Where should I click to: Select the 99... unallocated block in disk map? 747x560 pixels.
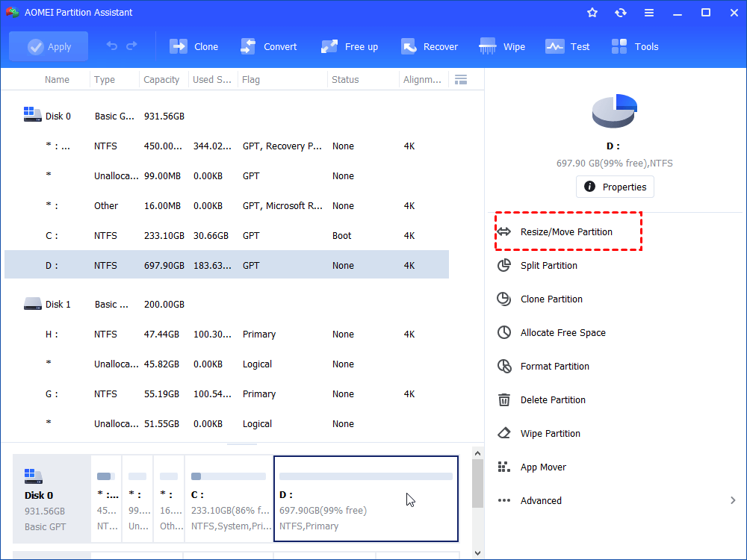(137, 499)
